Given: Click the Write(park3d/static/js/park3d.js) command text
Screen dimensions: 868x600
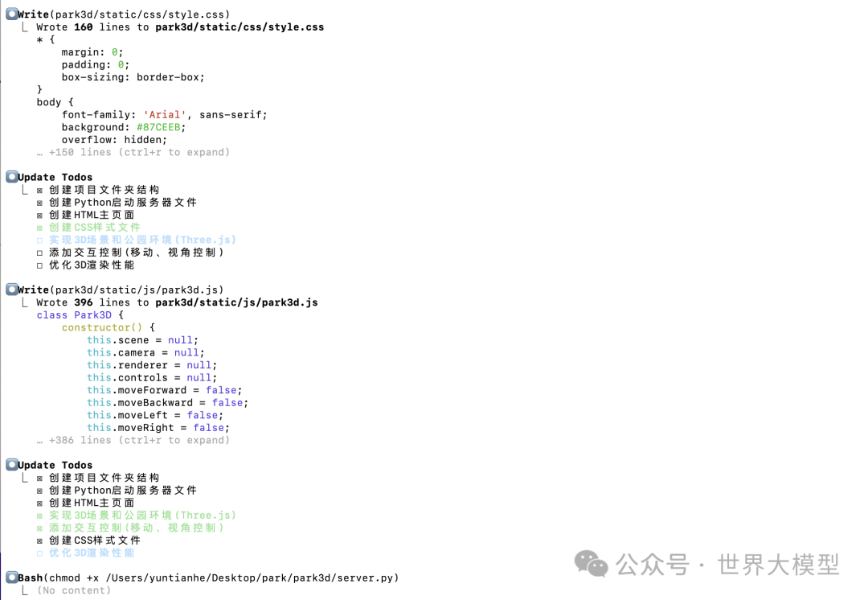Looking at the screenshot, I should click(x=121, y=290).
